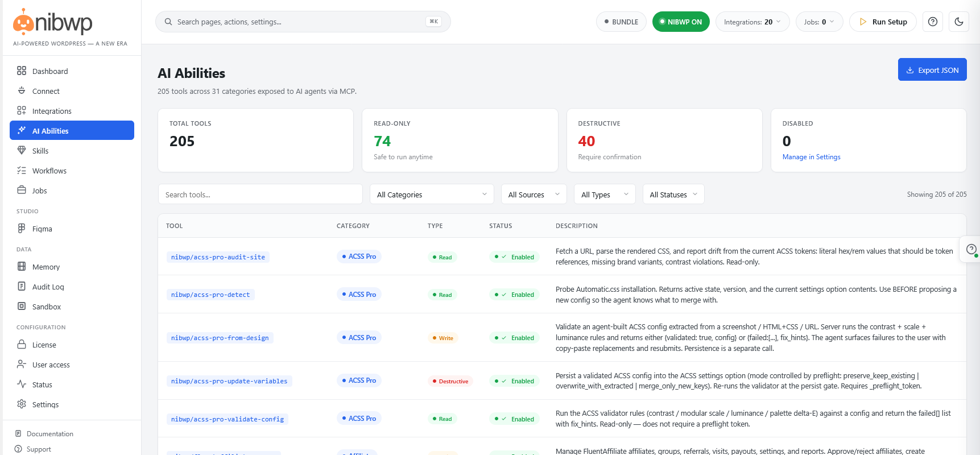Click the download icon on Export JSON
The height and width of the screenshot is (455, 980).
910,70
